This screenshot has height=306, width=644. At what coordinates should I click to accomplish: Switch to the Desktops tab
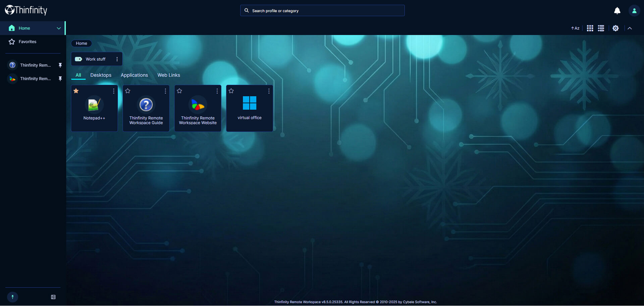click(x=101, y=75)
